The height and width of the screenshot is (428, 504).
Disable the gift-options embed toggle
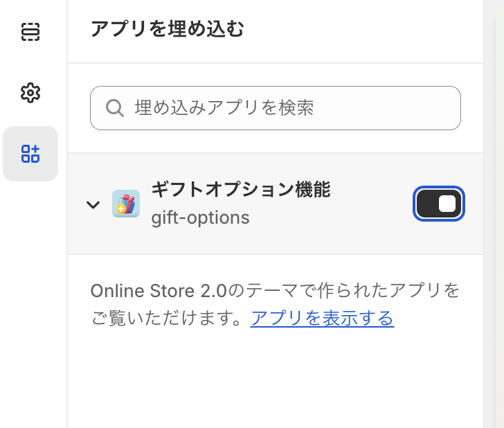tap(439, 204)
